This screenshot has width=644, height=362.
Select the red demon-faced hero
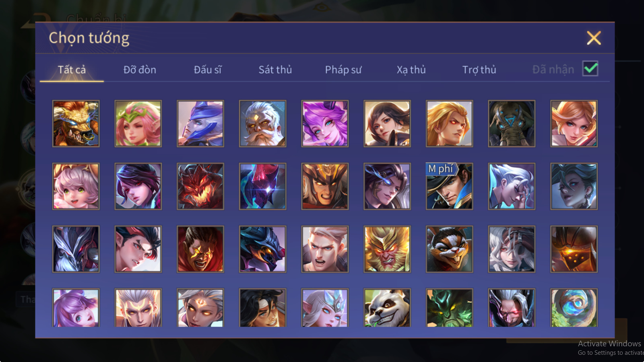click(200, 186)
